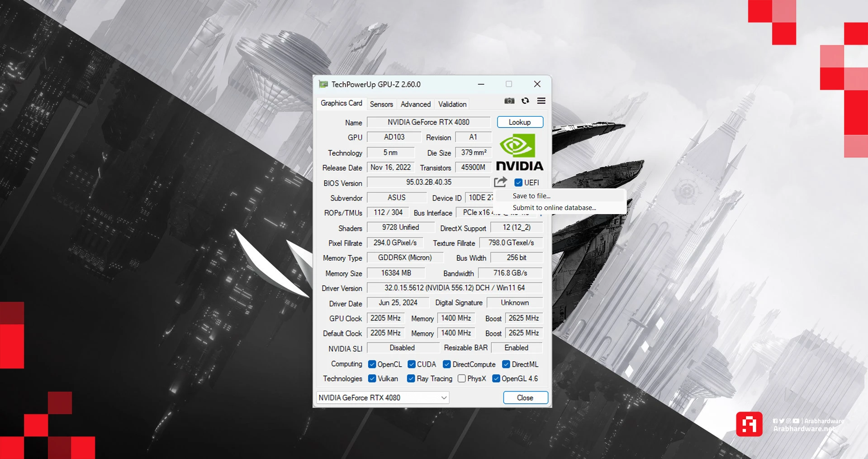Toggle the Ray Tracing checkbox
This screenshot has width=868, height=459.
click(x=411, y=378)
